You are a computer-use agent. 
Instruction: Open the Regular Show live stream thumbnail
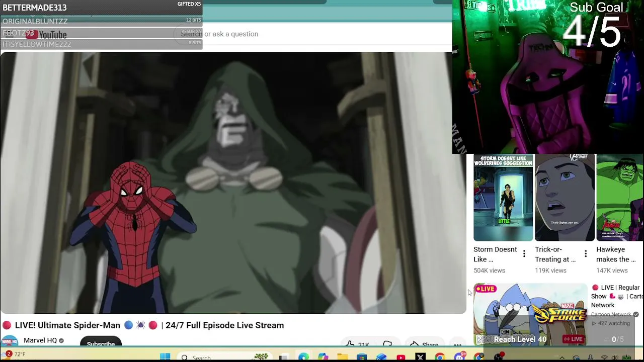point(530,315)
